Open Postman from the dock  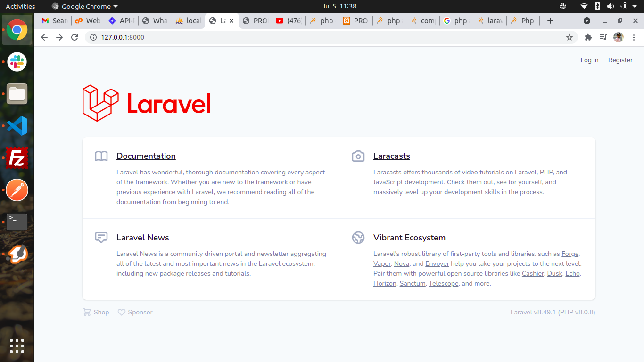17,190
